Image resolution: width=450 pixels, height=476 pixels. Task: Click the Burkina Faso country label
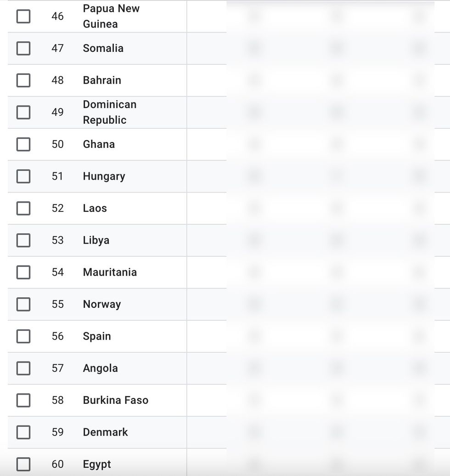tap(116, 400)
